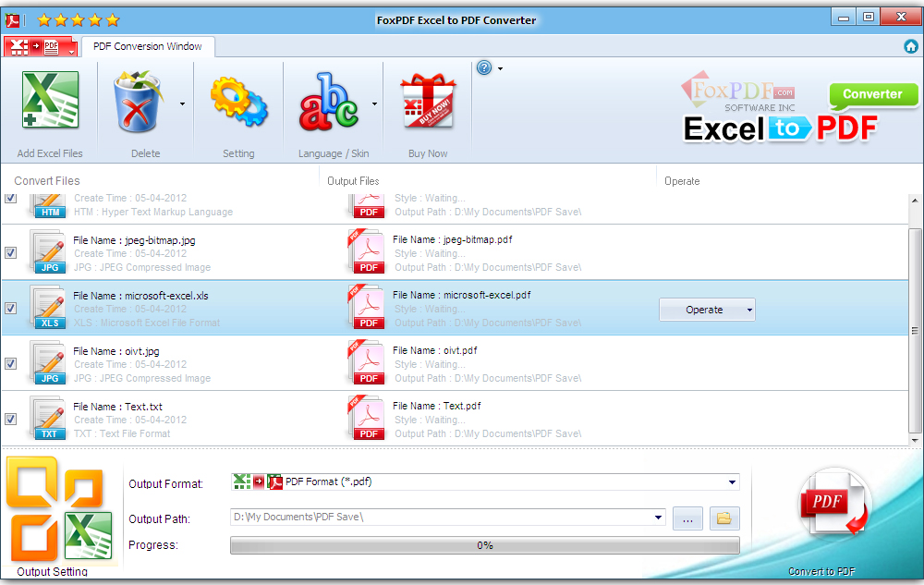Click the five-star rating in the title bar
This screenshot has height=585, width=924.
[79, 20]
